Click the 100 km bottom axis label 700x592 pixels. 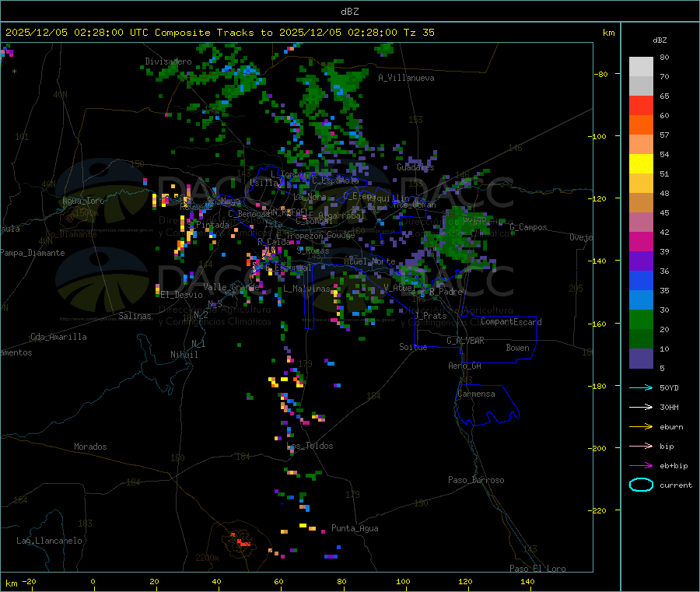(x=403, y=581)
